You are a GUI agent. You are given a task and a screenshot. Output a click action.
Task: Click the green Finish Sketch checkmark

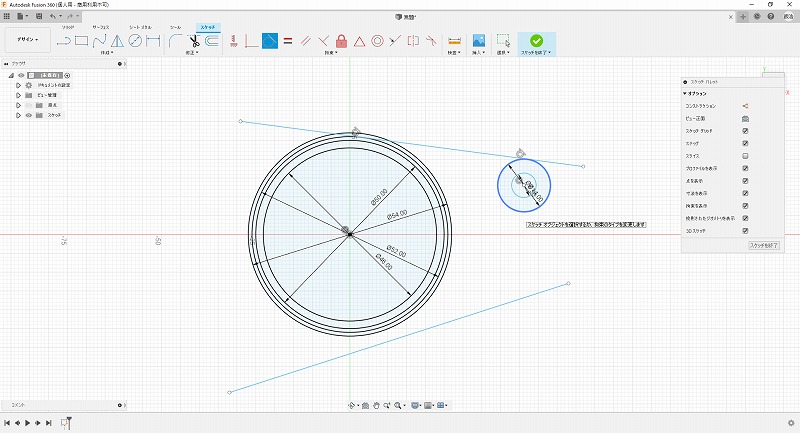(x=536, y=40)
